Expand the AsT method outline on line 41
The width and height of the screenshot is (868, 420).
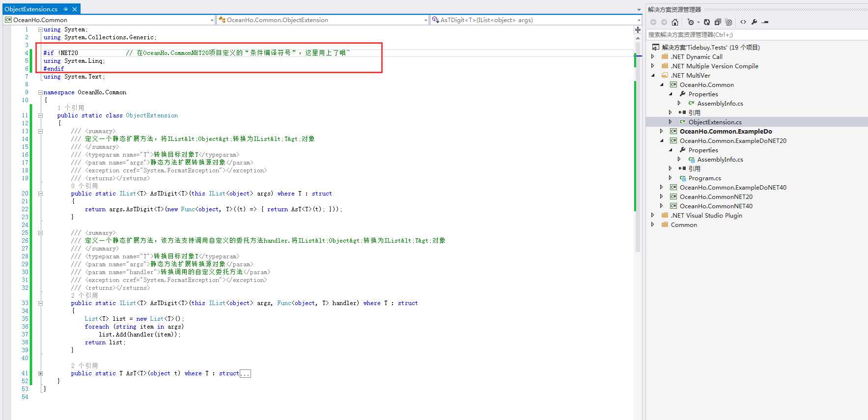[x=40, y=373]
